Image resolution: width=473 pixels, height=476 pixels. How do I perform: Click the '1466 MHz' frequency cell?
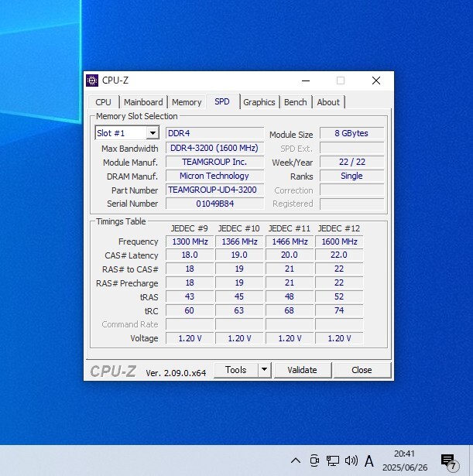(x=290, y=241)
